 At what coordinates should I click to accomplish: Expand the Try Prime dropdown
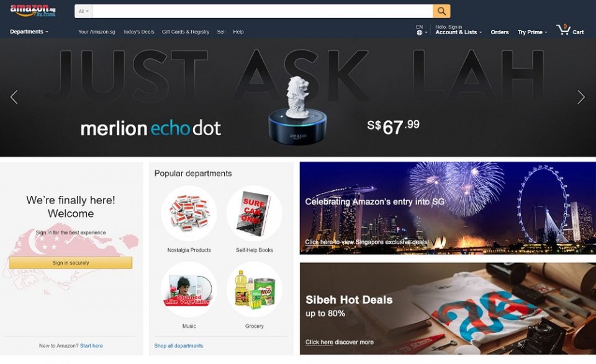533,32
